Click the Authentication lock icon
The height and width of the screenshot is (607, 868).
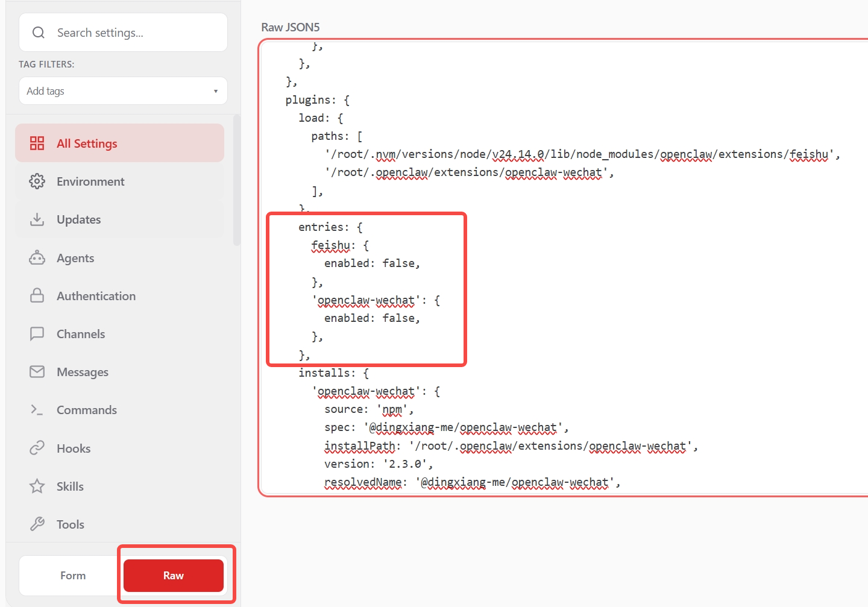(37, 296)
